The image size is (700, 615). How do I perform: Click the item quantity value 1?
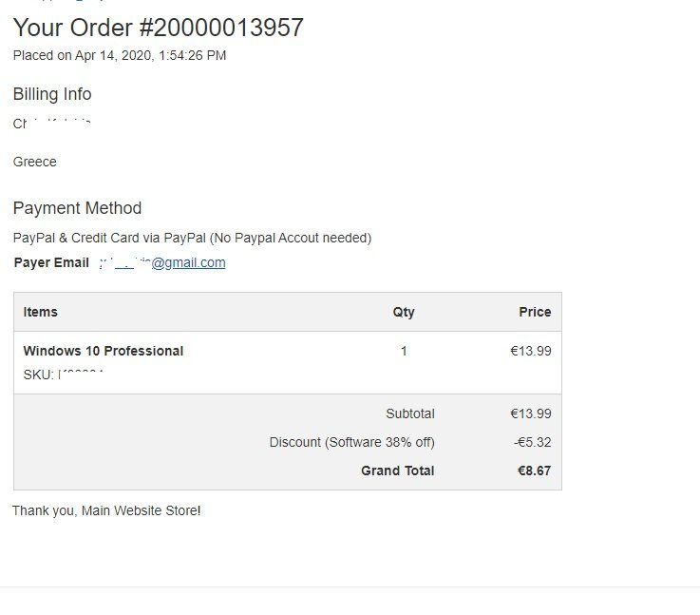pos(404,351)
